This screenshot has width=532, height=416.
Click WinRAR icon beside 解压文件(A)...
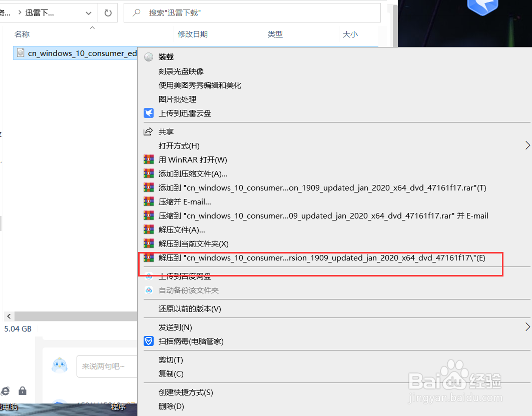pos(149,230)
